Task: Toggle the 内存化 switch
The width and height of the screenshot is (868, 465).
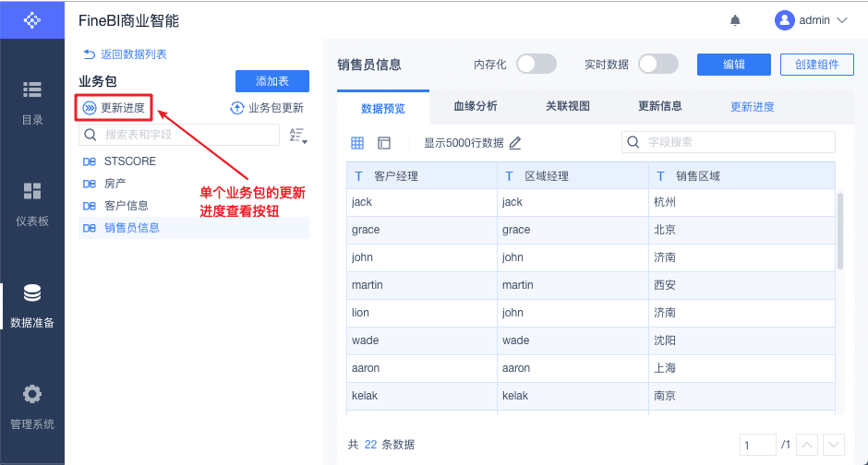Action: (536, 64)
